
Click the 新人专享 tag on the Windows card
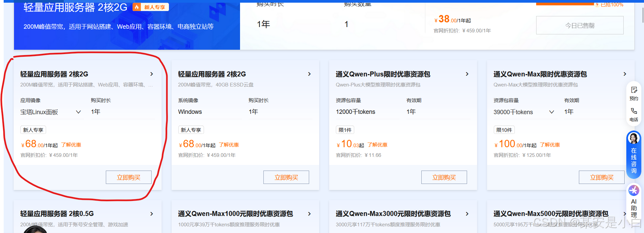click(x=191, y=130)
